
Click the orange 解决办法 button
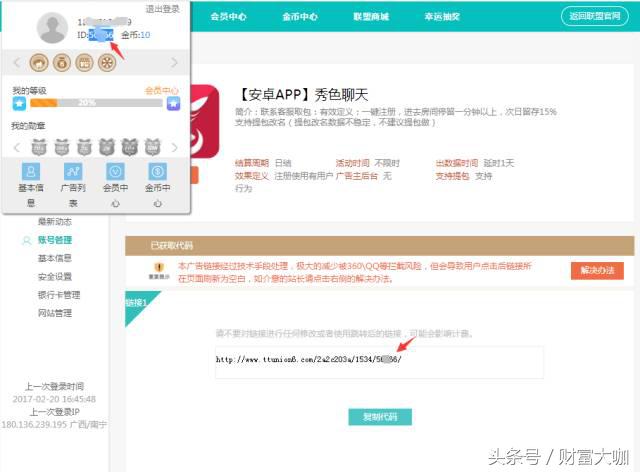tap(597, 271)
